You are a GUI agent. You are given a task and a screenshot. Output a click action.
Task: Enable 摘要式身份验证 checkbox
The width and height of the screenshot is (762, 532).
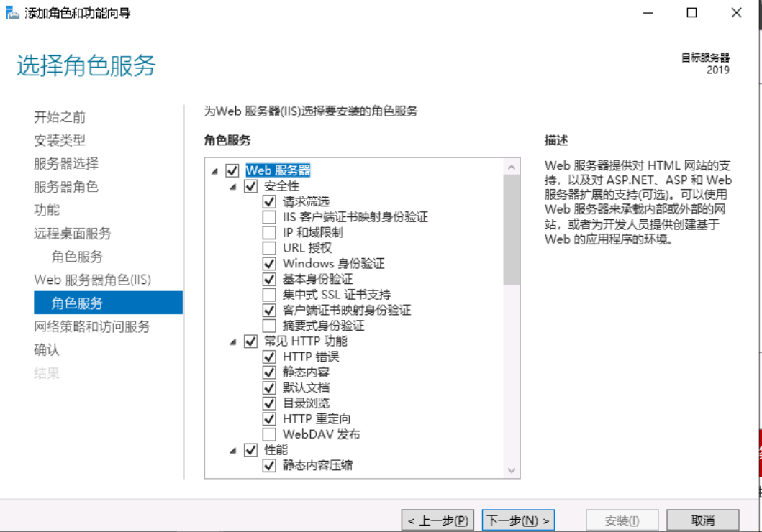(x=269, y=326)
